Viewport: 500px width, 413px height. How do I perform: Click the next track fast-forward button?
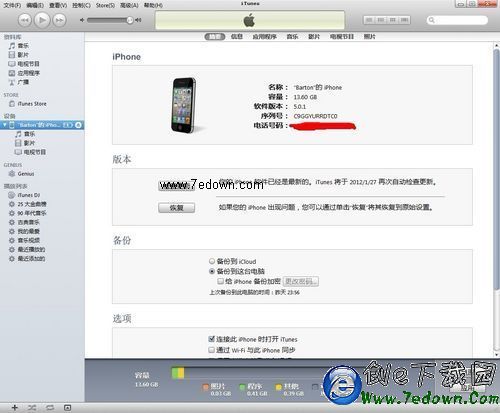pos(59,20)
